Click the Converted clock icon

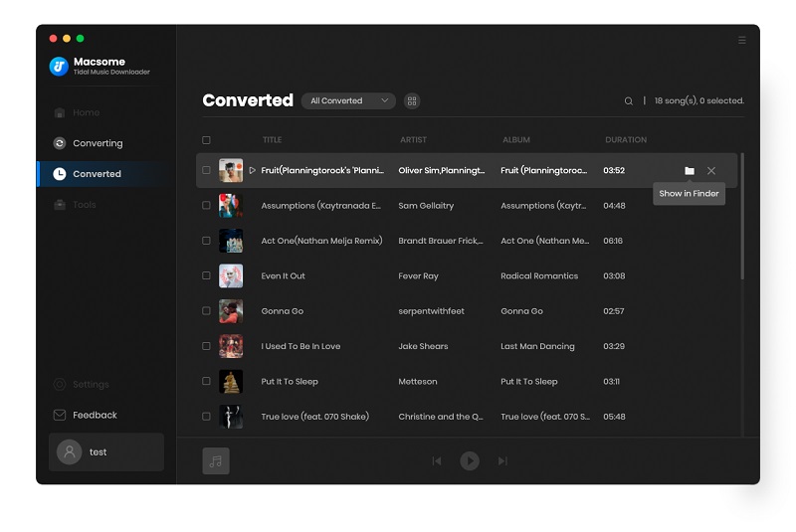click(60, 174)
